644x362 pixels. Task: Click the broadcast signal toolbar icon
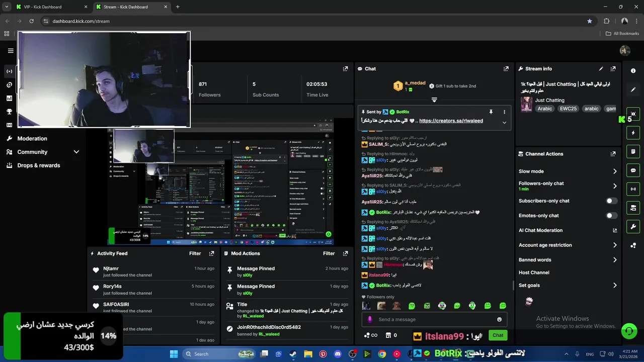[x=633, y=189]
